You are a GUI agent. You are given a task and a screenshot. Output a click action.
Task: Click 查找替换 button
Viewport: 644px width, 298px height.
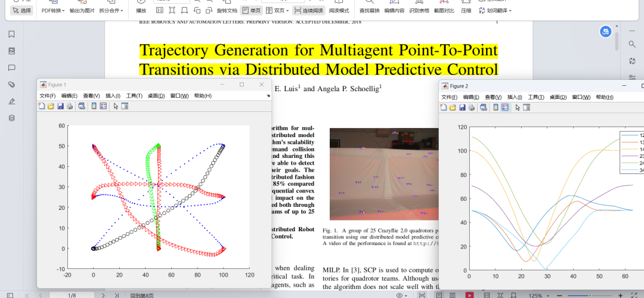pos(369,10)
